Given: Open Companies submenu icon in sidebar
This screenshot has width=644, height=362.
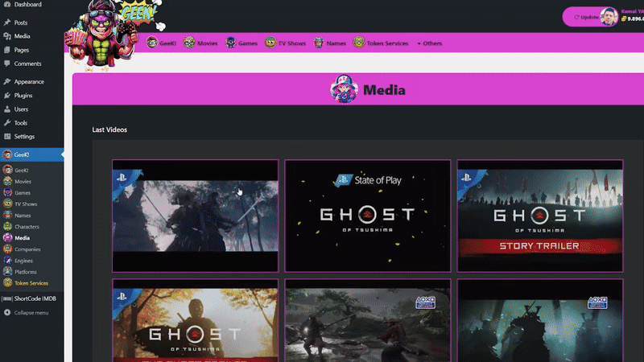Looking at the screenshot, I should [7, 249].
